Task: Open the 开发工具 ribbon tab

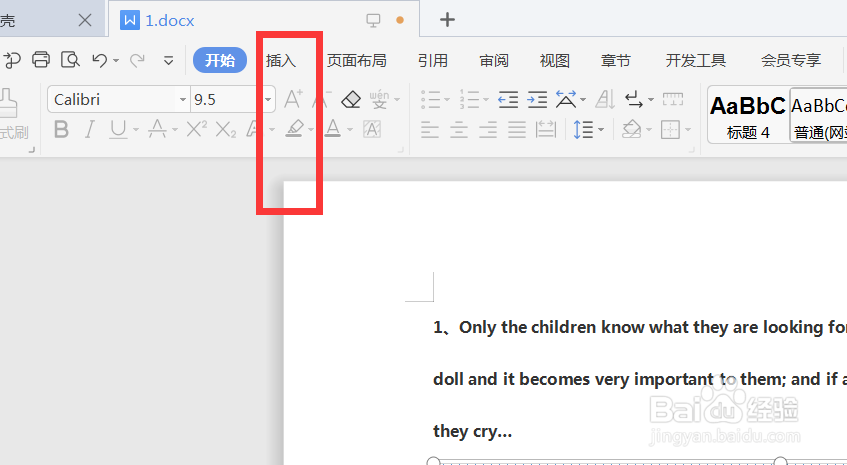Action: pos(696,60)
